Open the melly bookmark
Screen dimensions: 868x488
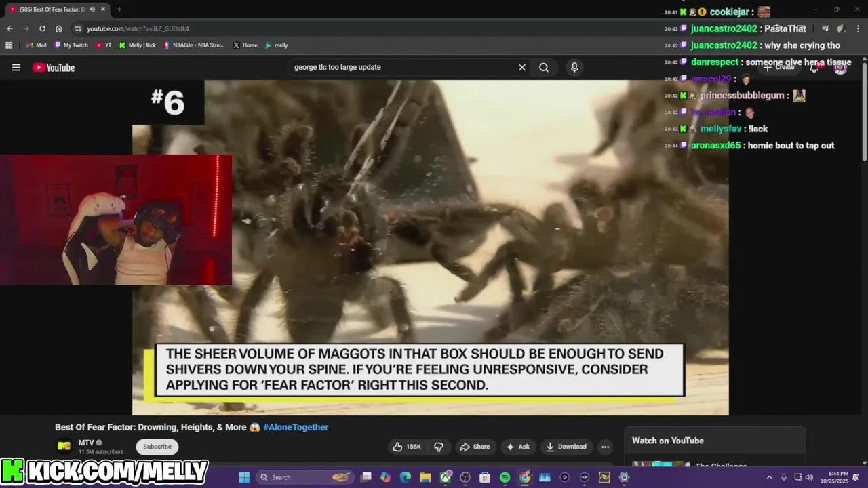(277, 45)
